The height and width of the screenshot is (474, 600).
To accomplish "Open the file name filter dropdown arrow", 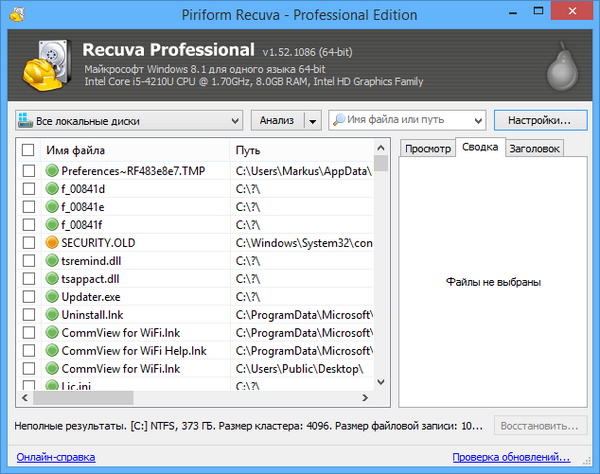I will tap(478, 121).
